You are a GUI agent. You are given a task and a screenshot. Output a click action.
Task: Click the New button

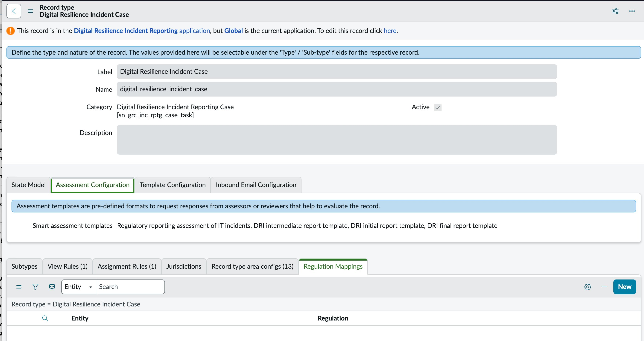click(624, 287)
